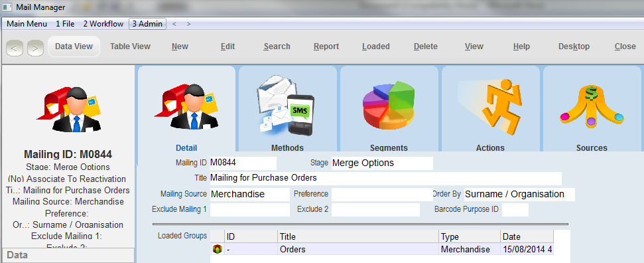Click the Order By field Surname / Organisation
644x263 pixels.
pos(519,195)
